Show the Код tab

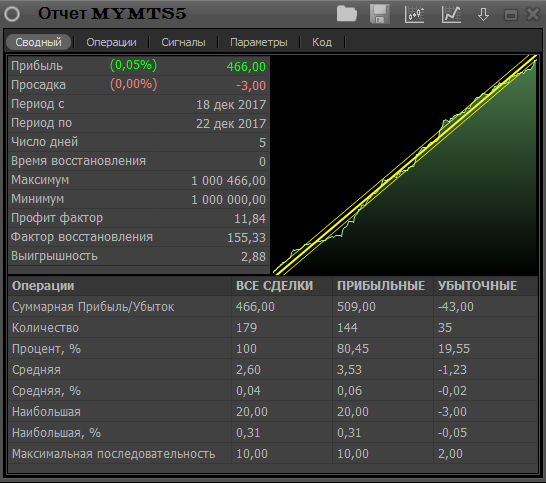coord(322,42)
